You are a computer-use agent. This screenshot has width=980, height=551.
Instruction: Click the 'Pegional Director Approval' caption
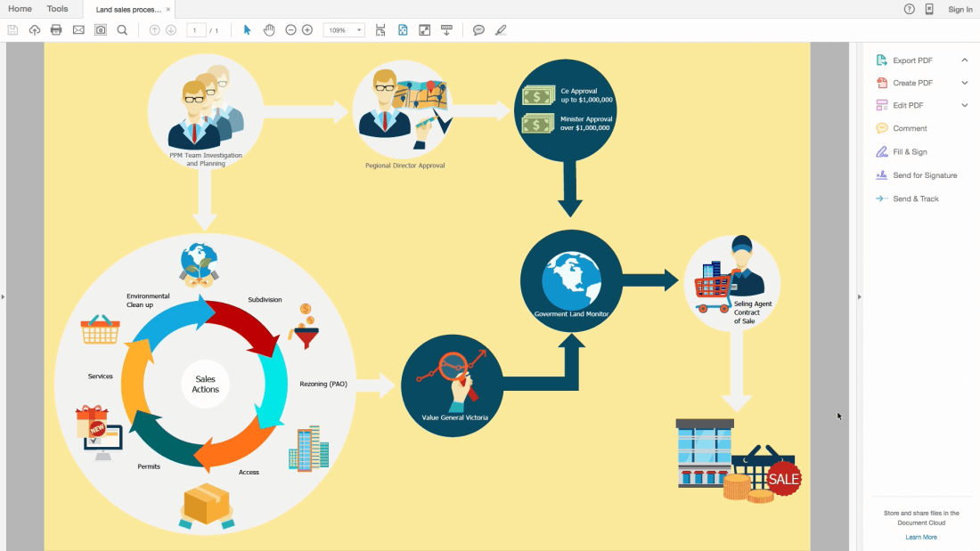(405, 166)
